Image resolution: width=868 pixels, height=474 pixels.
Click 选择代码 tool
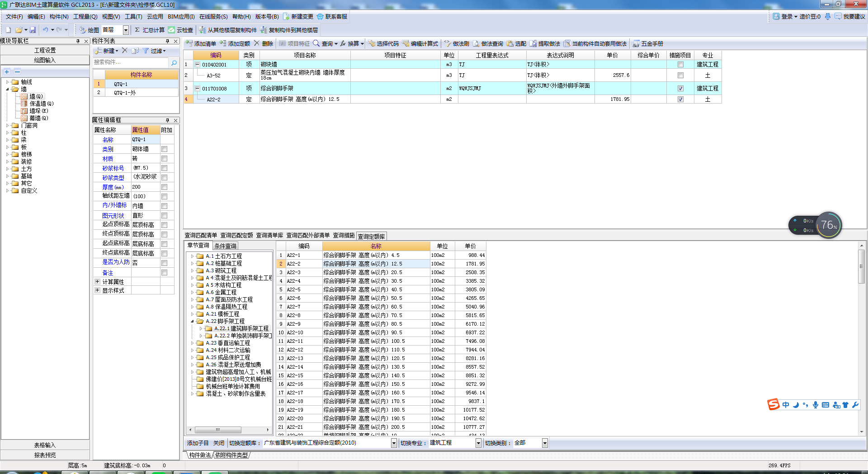pyautogui.click(x=383, y=43)
